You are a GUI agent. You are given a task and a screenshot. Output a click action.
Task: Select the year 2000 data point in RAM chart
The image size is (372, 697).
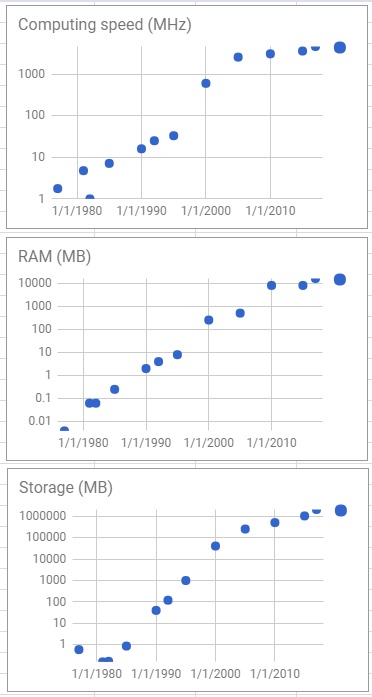[208, 320]
